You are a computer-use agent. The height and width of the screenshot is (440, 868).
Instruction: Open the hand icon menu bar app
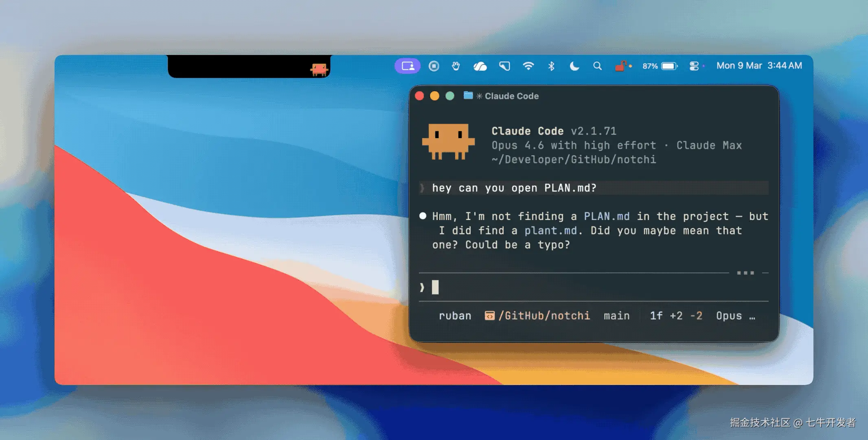tap(456, 66)
